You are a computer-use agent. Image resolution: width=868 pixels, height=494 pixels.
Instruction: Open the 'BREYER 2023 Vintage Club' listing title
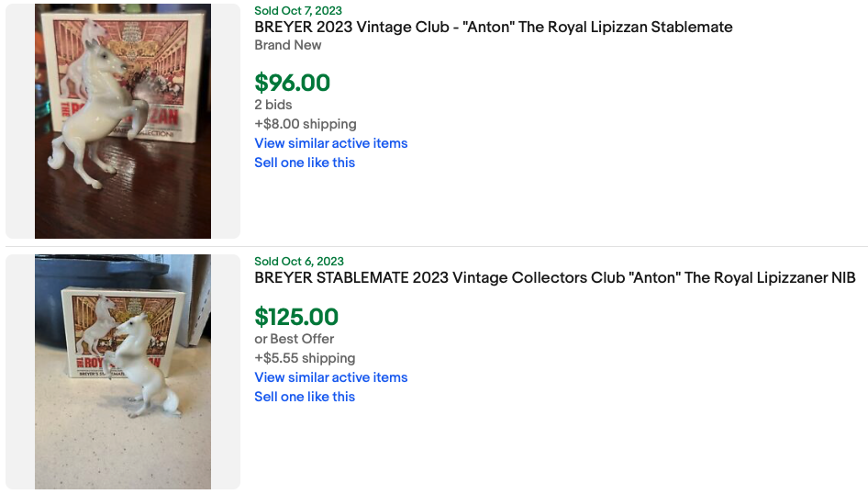(493, 27)
